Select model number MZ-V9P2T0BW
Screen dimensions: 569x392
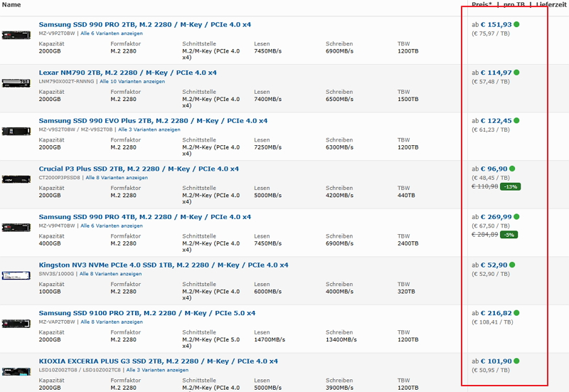coord(57,33)
